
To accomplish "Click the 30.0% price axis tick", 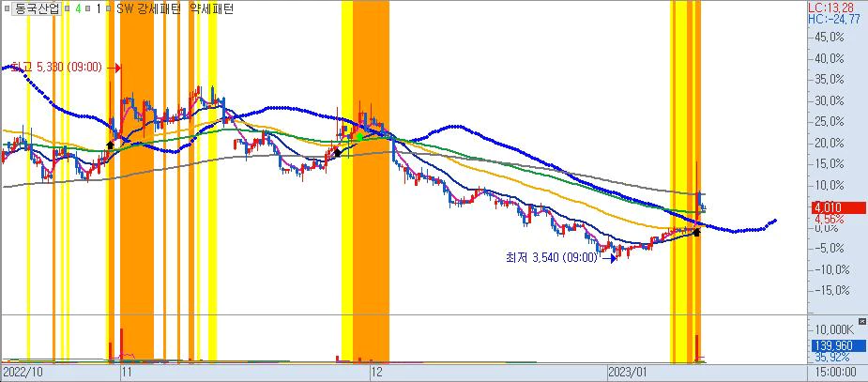I will point(829,101).
